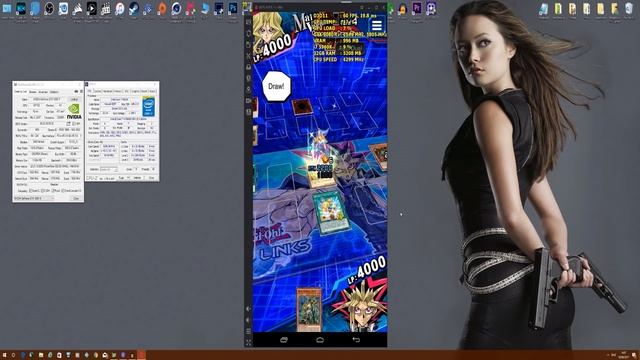Open Photoshop desktop shortcut
This screenshot has height=360, width=640.
[232, 8]
